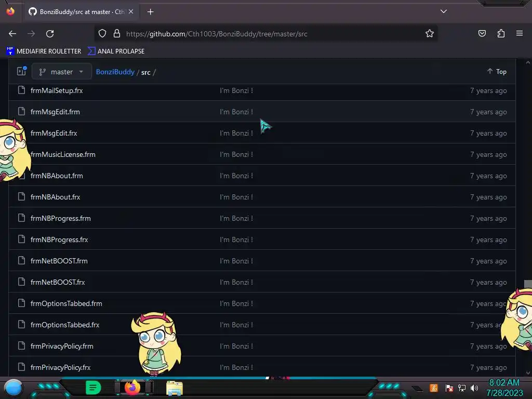Close the BonziBuddy/src GitHub tab
Screen dimensions: 532x399
(x=131, y=11)
